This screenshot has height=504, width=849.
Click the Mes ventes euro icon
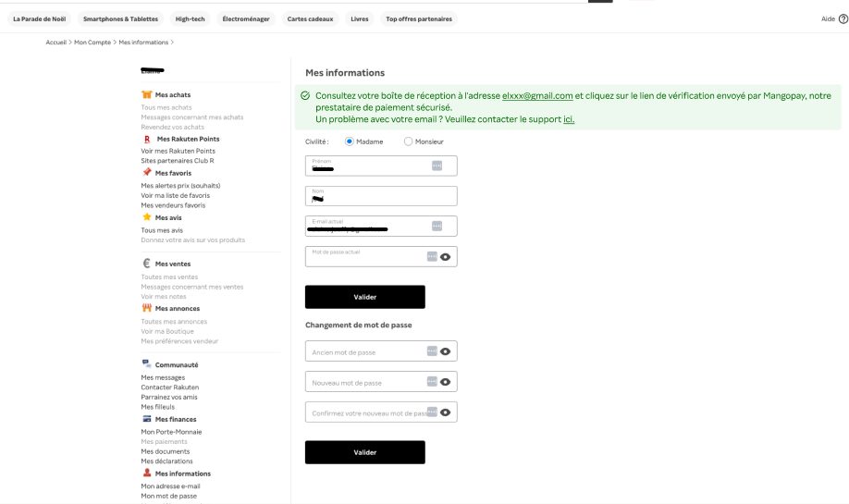tap(146, 264)
